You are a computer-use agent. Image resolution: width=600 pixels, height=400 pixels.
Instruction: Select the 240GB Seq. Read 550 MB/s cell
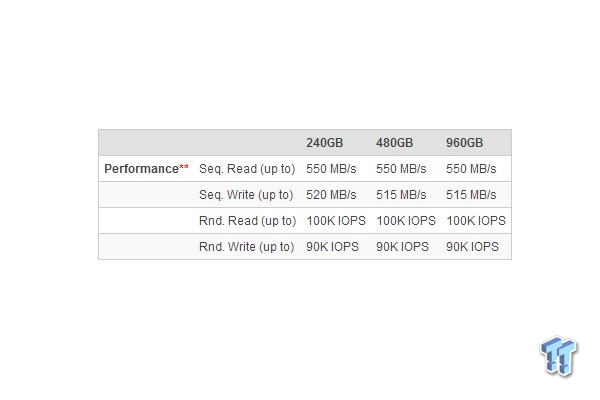[331, 169]
